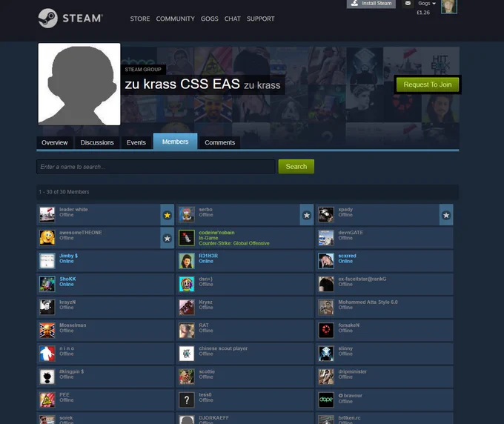Open Mohammed Atta Style 6.0 profile
Image resolution: width=504 pixels, height=424 pixels.
pyautogui.click(x=368, y=302)
